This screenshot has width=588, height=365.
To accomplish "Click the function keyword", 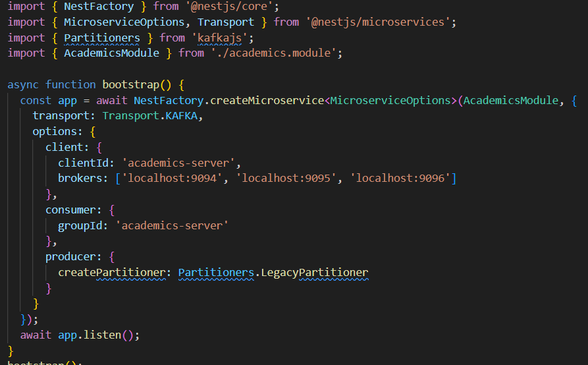I will 70,85.
